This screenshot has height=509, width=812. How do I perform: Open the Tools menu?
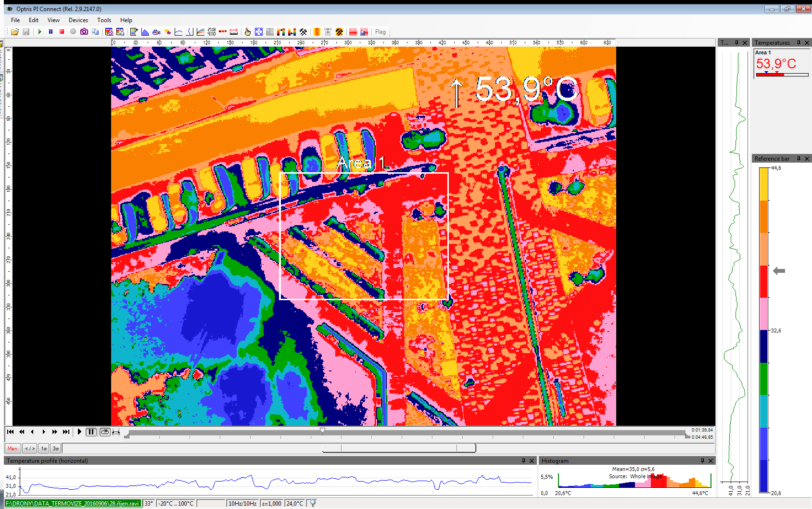(104, 20)
